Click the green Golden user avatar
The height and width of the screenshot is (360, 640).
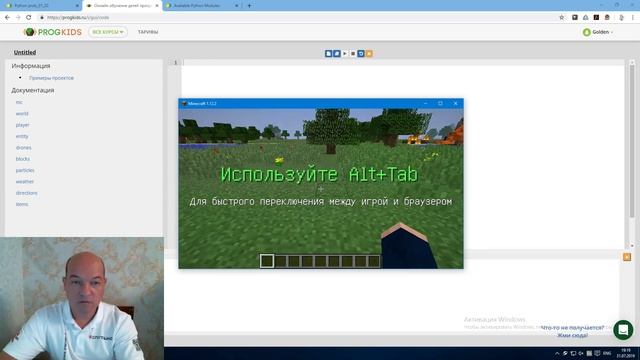pyautogui.click(x=587, y=32)
